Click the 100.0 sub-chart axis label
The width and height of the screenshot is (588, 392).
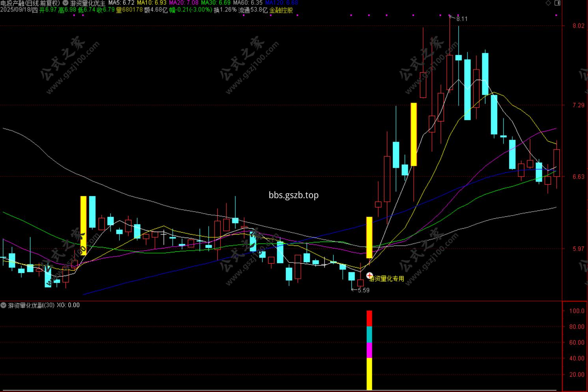577,311
